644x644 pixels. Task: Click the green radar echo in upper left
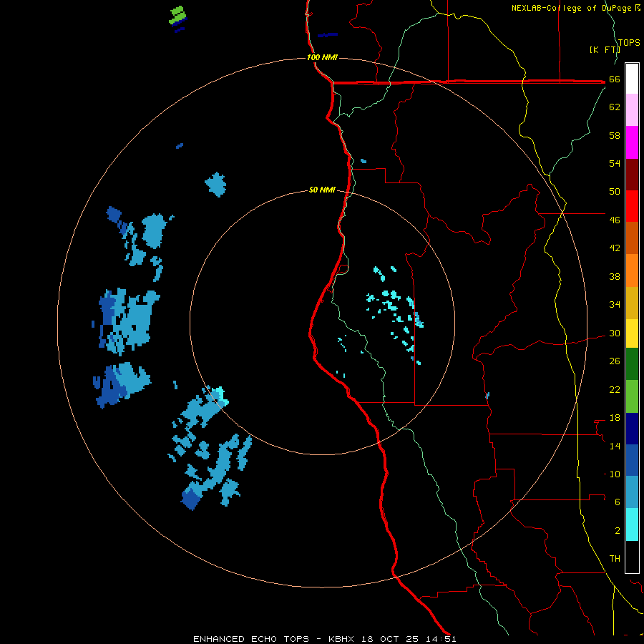(177, 14)
